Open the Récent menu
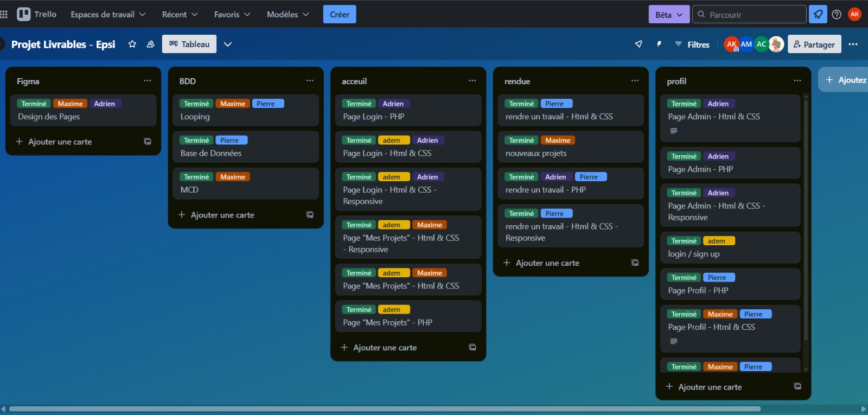Viewport: 868px width, 415px height. (x=180, y=14)
